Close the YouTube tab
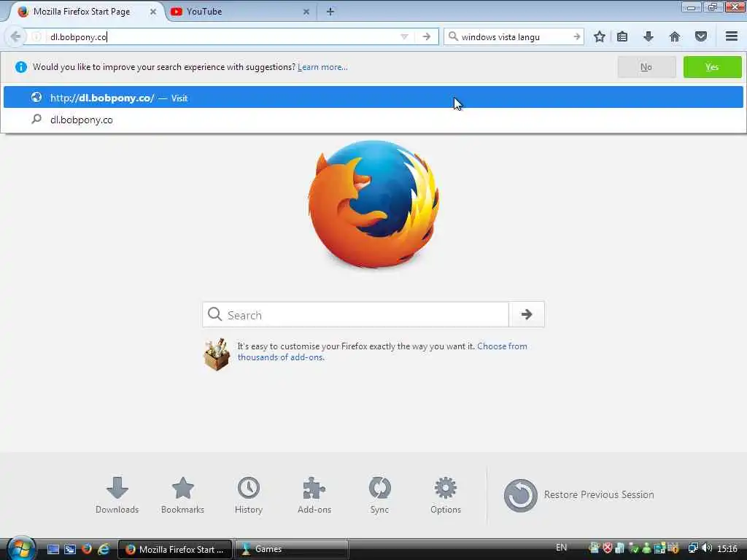The width and height of the screenshot is (747, 560). 306,12
